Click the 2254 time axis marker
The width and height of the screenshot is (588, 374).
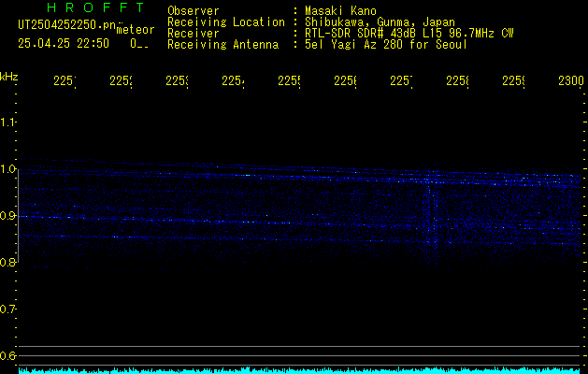point(233,81)
